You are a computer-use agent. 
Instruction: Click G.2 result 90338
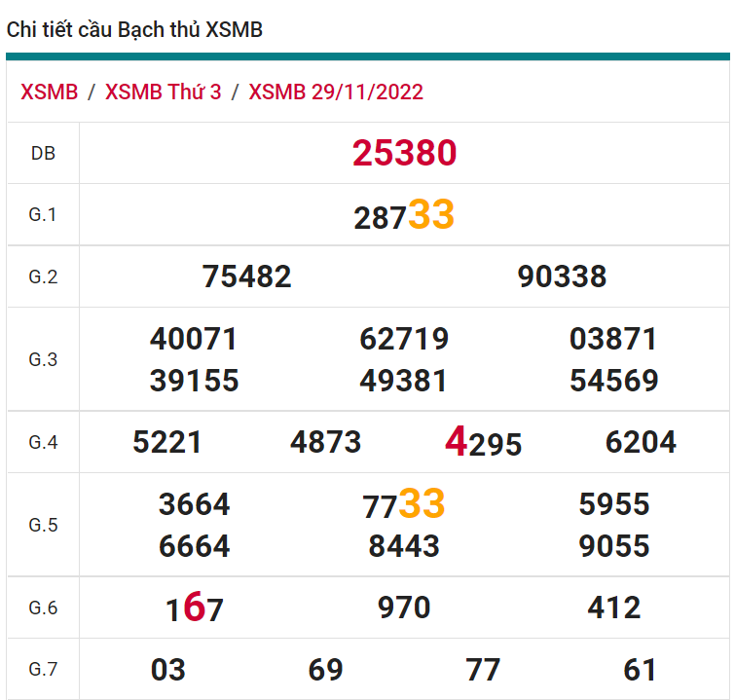[x=562, y=276]
